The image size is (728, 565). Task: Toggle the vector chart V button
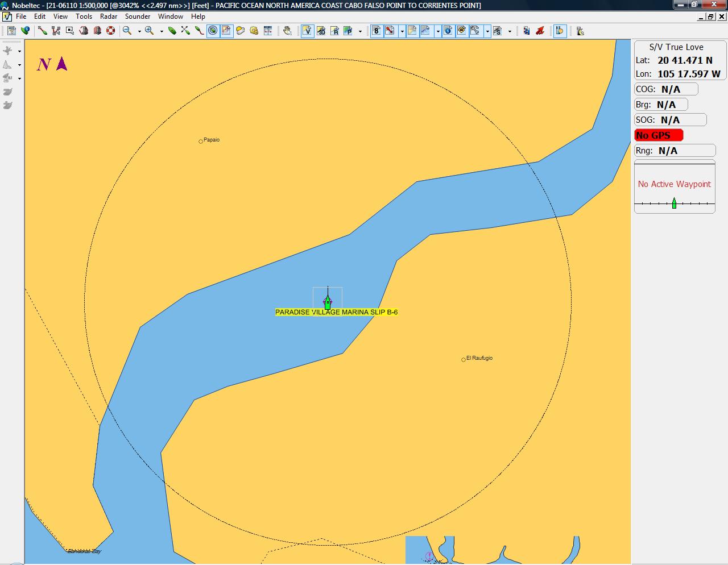307,31
